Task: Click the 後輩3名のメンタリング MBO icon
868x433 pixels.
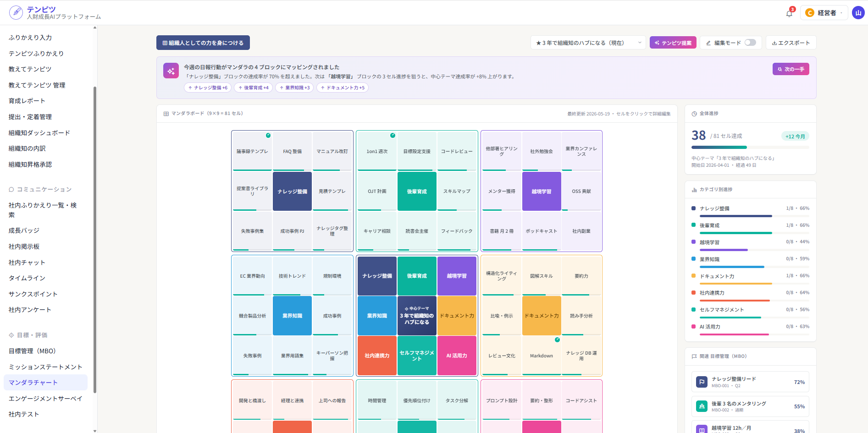Action: point(702,406)
